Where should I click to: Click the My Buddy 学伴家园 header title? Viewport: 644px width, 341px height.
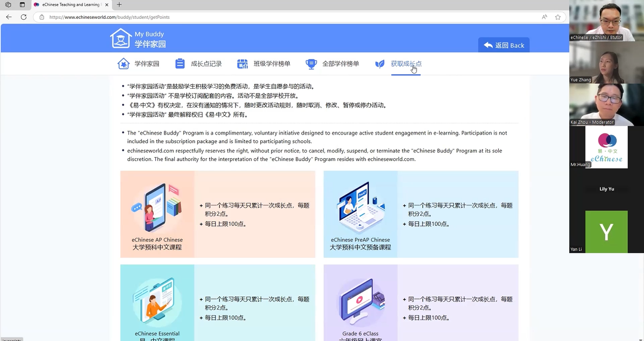pos(151,39)
